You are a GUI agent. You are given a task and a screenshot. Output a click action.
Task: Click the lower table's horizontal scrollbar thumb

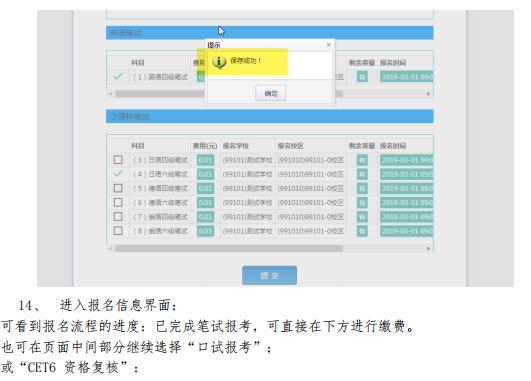[229, 249]
